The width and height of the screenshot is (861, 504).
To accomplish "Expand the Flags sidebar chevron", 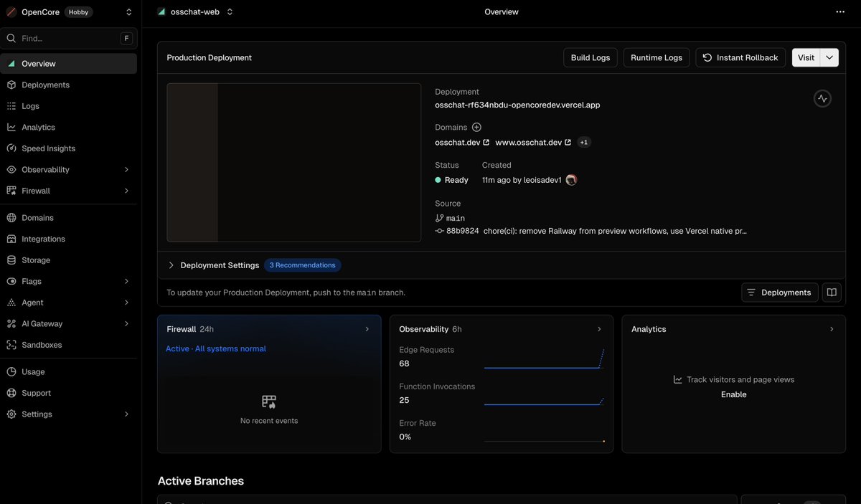I will point(127,281).
